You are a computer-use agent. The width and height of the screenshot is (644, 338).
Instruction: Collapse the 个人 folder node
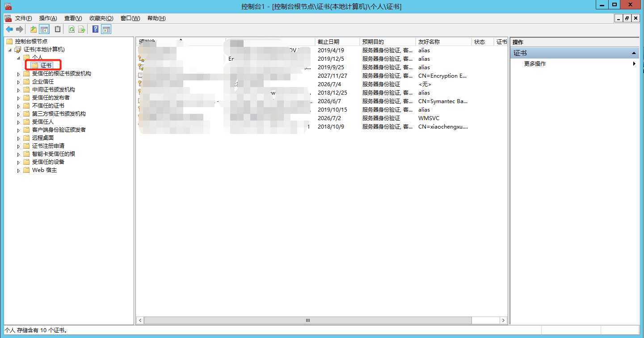(18, 58)
